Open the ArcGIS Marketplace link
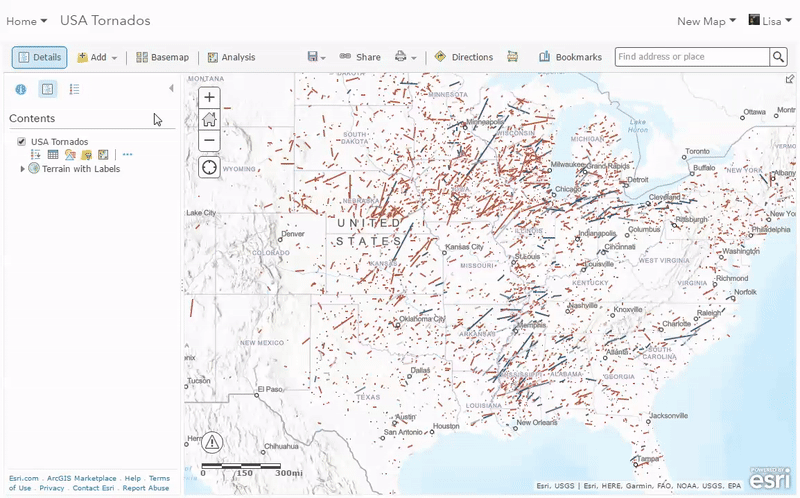Viewport: 800px width, 498px height. [x=82, y=478]
